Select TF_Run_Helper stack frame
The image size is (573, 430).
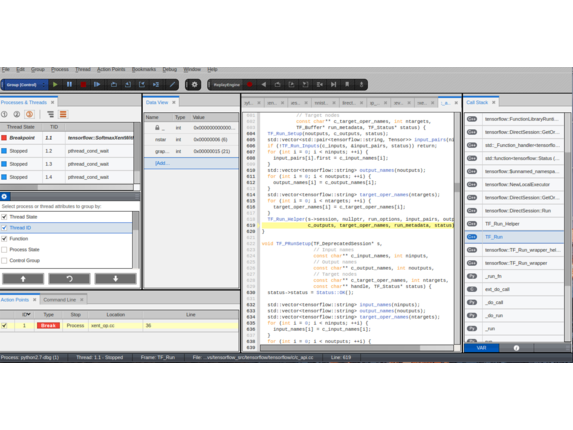tap(514, 224)
